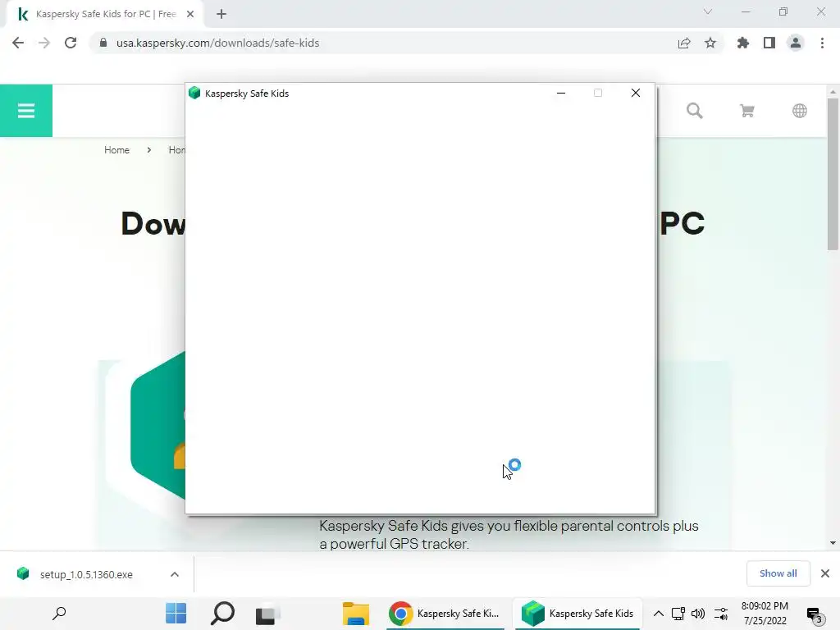Open File Explorer from taskbar
840x630 pixels.
(356, 614)
